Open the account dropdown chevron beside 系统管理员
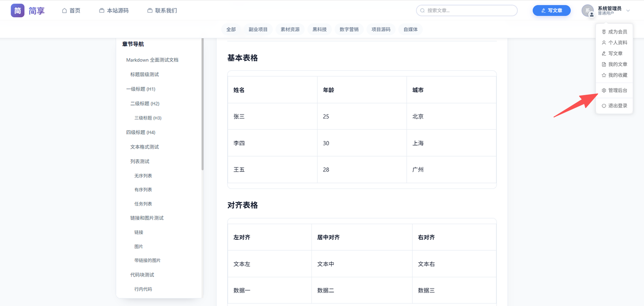This screenshot has width=644, height=306. click(x=628, y=10)
